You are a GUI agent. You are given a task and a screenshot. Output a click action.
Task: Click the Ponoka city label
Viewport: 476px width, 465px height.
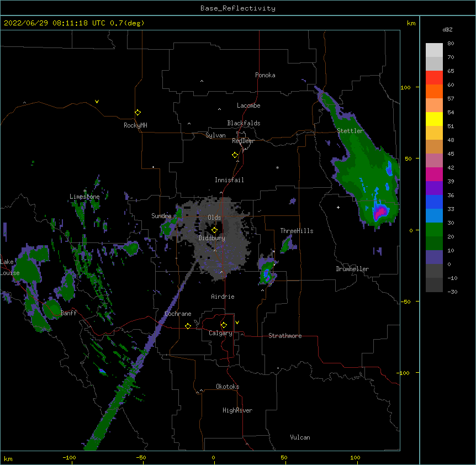coord(265,75)
